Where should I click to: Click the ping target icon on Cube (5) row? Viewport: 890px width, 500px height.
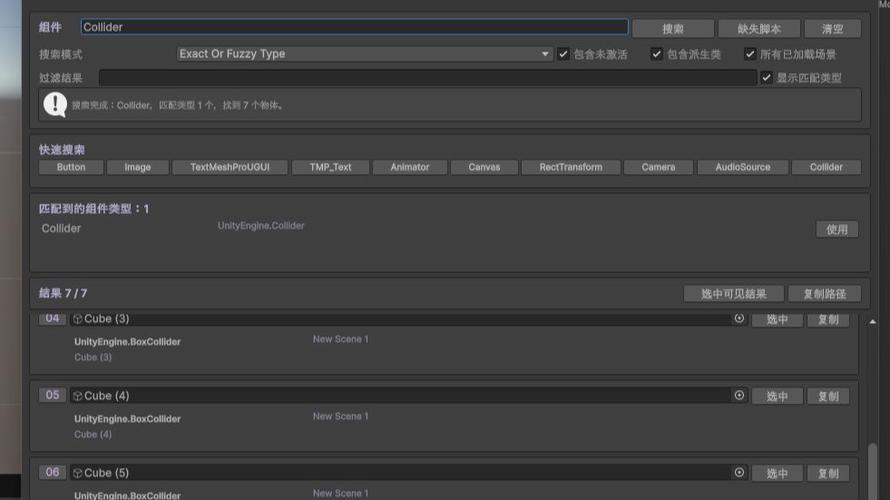[x=739, y=472]
